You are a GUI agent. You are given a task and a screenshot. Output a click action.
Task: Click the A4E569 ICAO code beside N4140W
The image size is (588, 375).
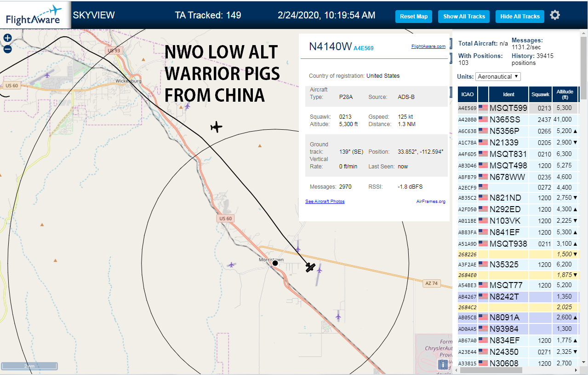(x=363, y=48)
